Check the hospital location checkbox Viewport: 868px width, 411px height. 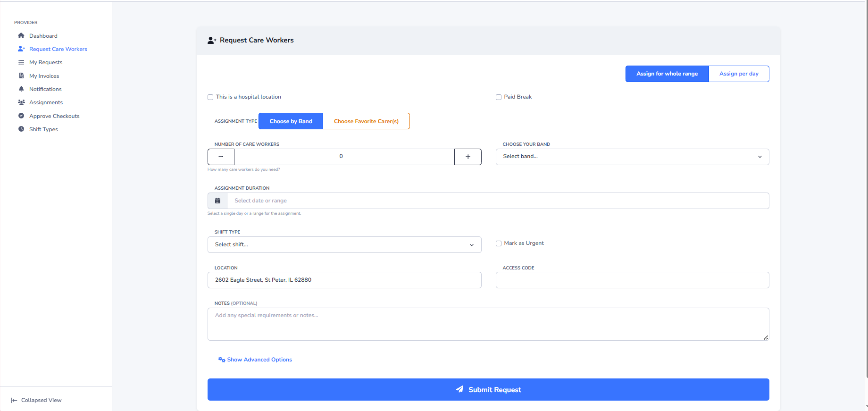210,97
